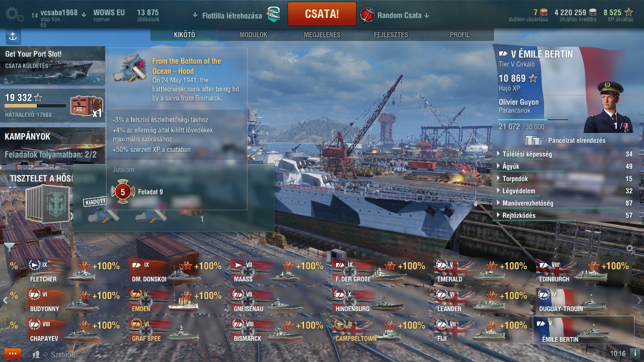Screen dimensions: 644x362
Task: Open the settings gear menu
Action: [x=15, y=14]
